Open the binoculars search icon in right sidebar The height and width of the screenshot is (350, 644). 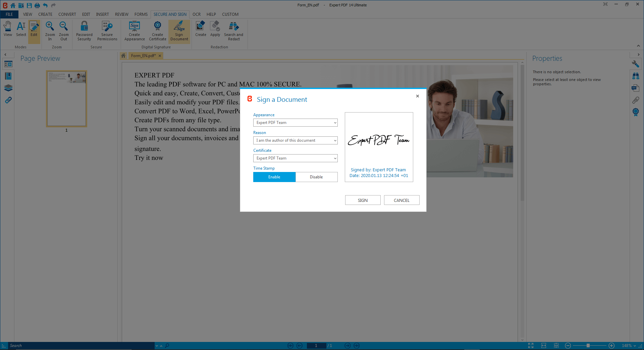tap(636, 76)
